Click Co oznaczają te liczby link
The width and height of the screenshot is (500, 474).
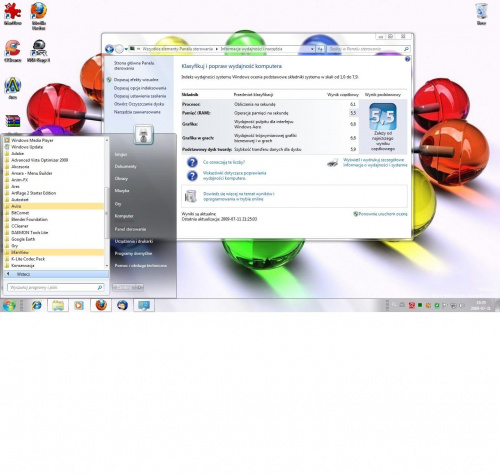click(x=224, y=162)
